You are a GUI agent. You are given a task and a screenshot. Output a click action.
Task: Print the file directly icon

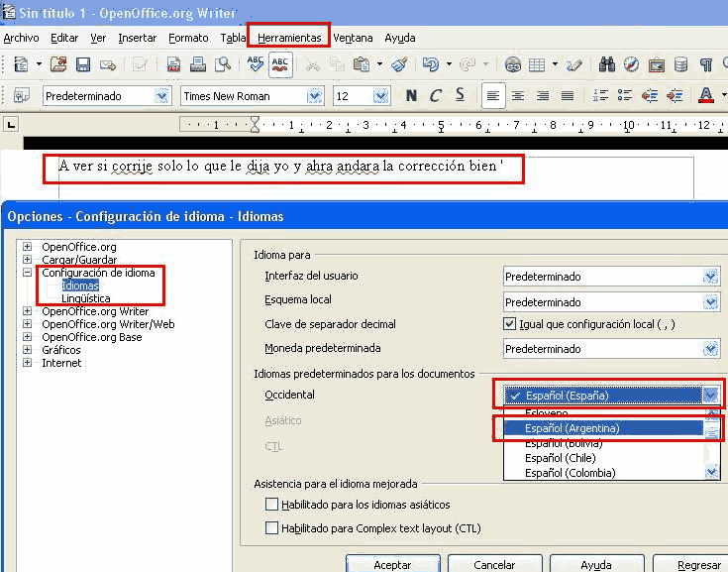pyautogui.click(x=198, y=64)
